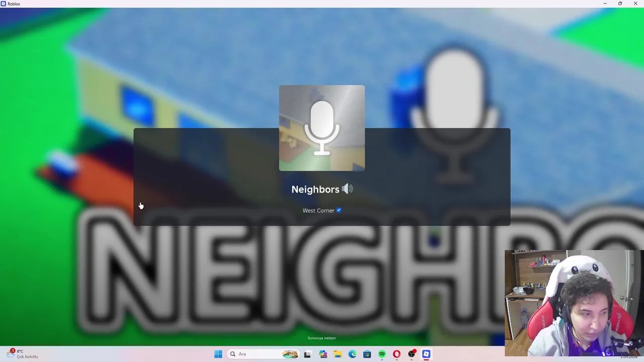Click the Neighbors game title text
The height and width of the screenshot is (362, 644).
click(315, 190)
